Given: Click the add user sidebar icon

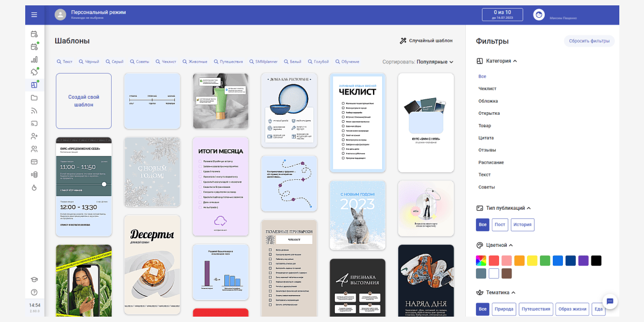Looking at the screenshot, I should click(x=34, y=136).
